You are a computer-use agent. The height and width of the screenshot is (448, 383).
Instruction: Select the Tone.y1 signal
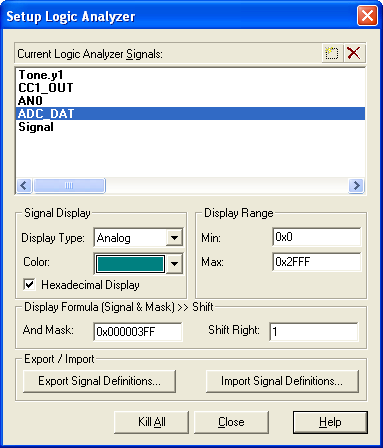click(41, 75)
